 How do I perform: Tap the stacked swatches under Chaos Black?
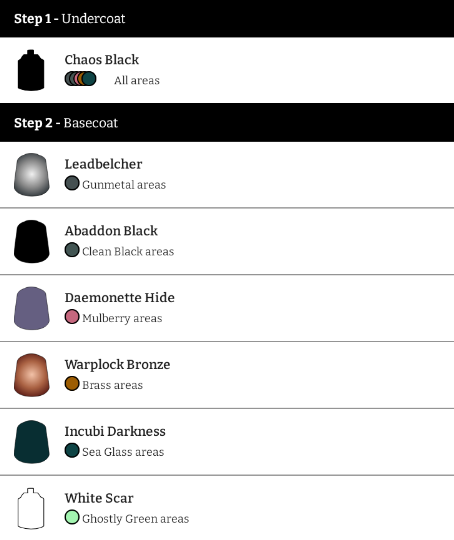coord(80,79)
